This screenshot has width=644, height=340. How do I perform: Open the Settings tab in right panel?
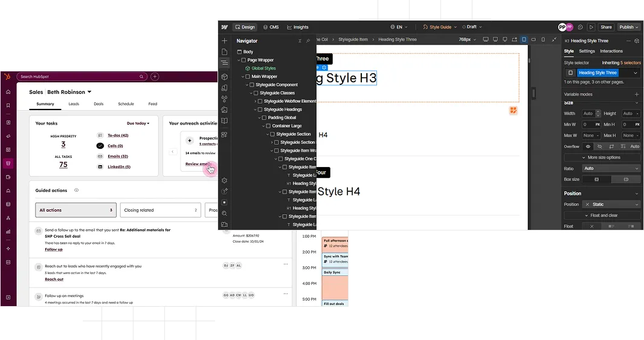[x=587, y=51]
